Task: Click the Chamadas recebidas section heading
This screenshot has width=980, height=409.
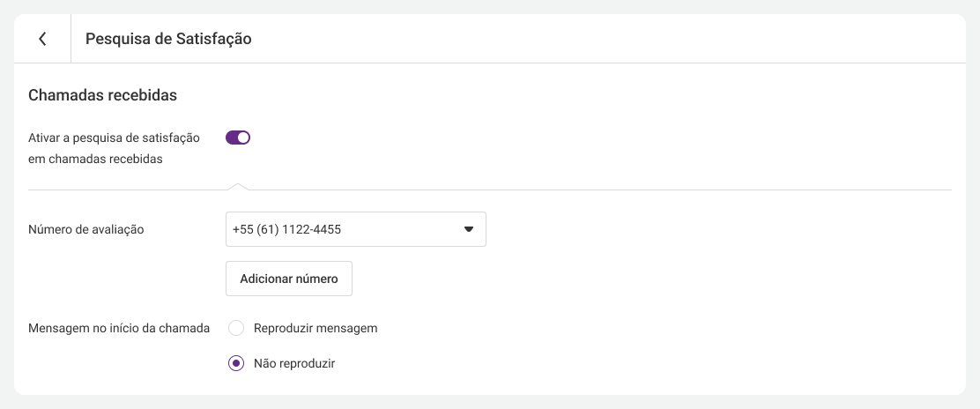Action: (x=102, y=96)
